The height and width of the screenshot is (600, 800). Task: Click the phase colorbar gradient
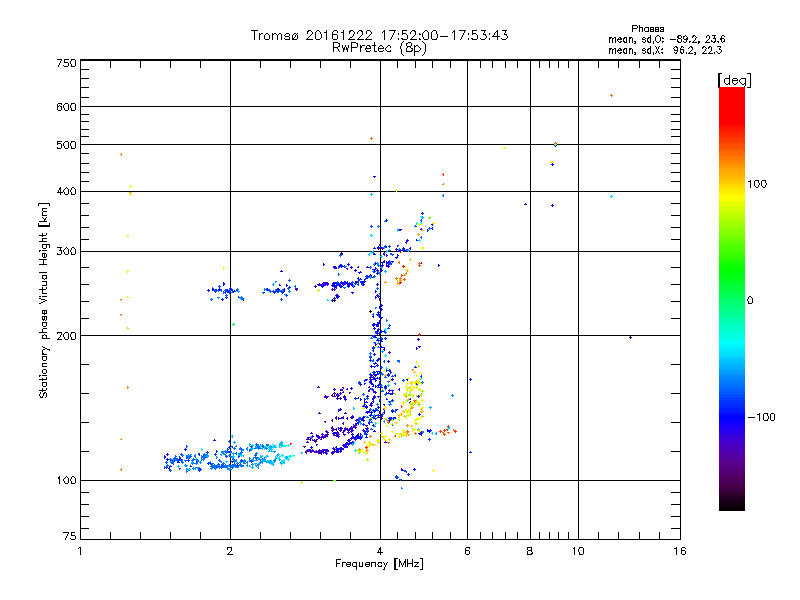pyautogui.click(x=732, y=298)
